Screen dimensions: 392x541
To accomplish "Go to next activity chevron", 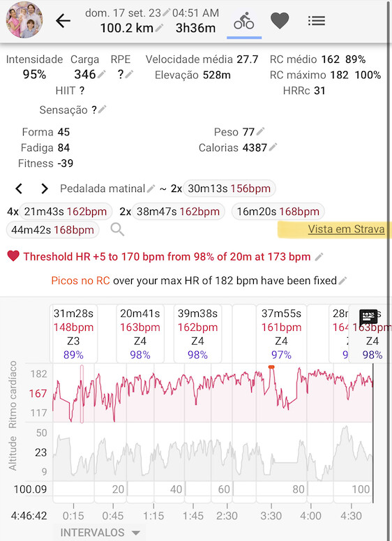I will click(x=44, y=188).
